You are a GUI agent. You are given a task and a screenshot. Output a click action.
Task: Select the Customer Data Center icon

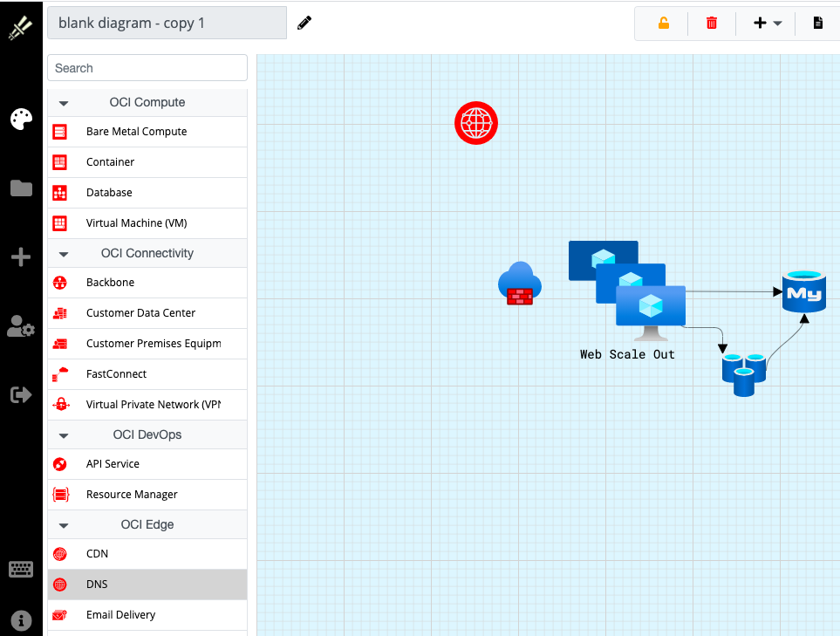(x=60, y=313)
